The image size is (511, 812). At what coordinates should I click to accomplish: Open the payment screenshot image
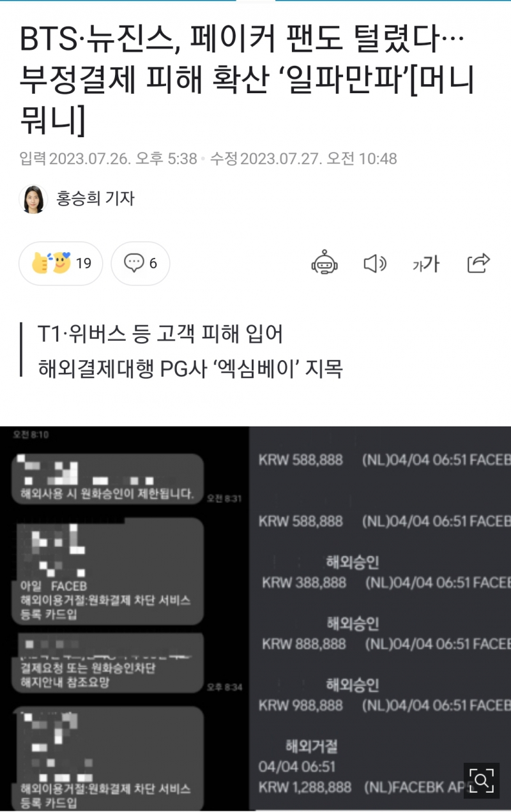click(256, 619)
